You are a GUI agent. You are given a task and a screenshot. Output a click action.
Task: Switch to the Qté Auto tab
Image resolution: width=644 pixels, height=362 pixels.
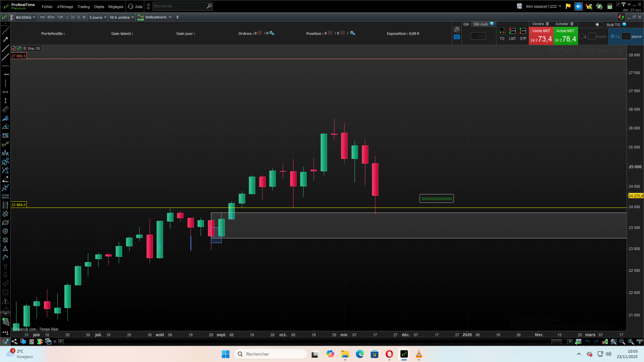(481, 24)
